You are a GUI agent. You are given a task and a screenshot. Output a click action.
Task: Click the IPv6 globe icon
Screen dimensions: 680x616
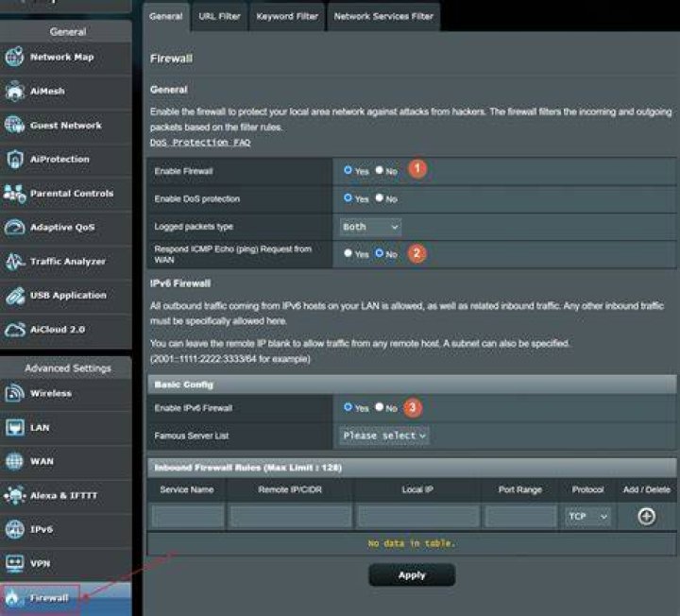14,529
